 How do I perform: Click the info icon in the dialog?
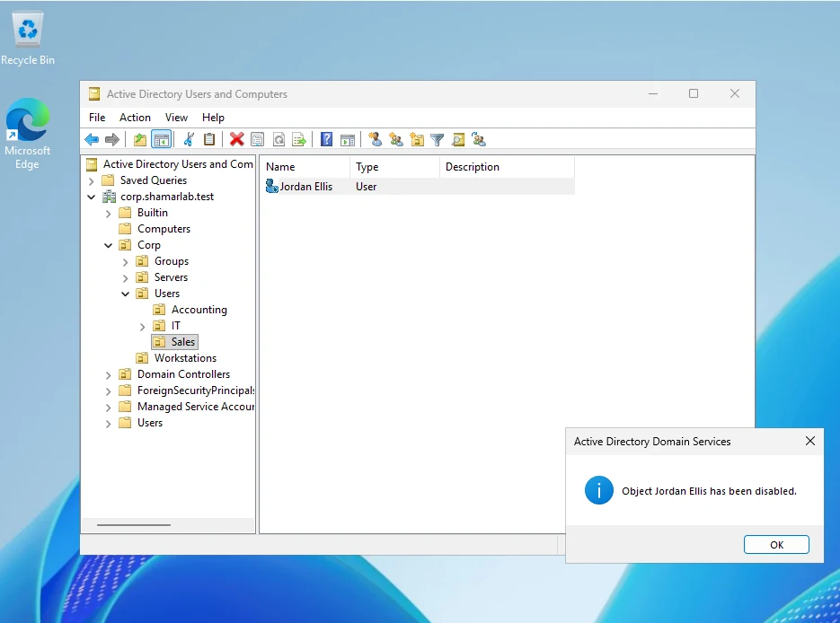599,490
